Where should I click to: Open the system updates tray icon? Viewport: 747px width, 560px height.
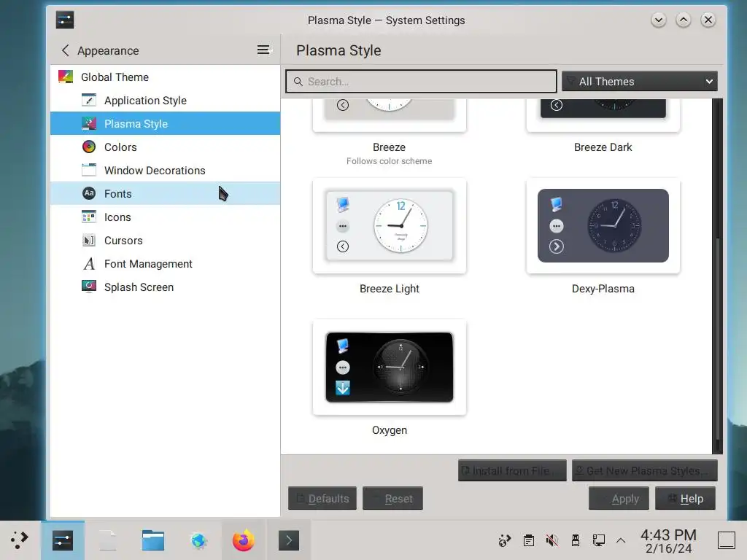505,540
